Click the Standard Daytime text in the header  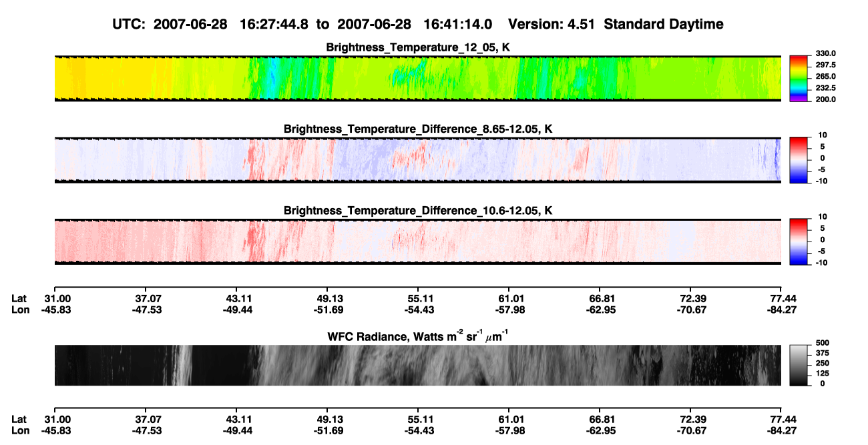click(x=662, y=25)
